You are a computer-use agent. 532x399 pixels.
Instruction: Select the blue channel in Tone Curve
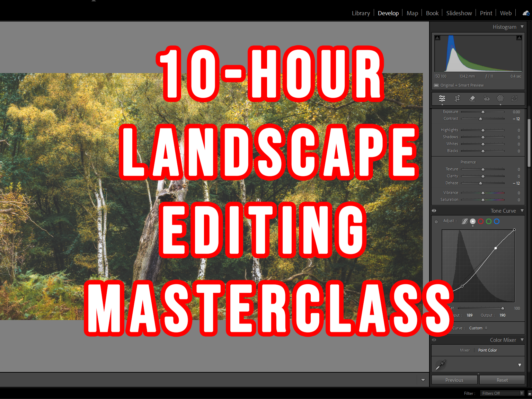pyautogui.click(x=497, y=221)
